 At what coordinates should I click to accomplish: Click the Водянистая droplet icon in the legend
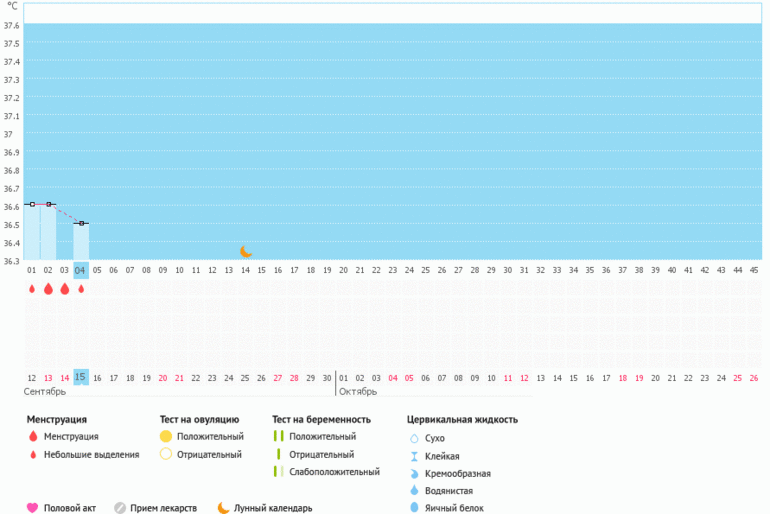point(414,491)
